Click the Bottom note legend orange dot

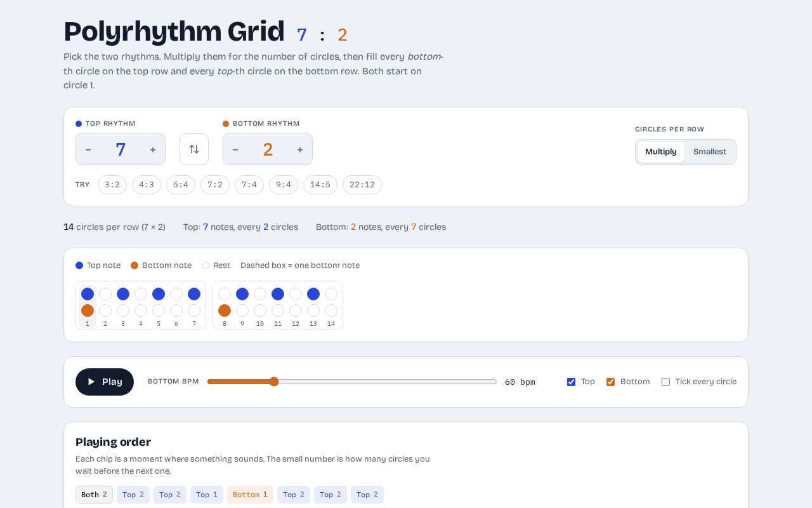134,265
